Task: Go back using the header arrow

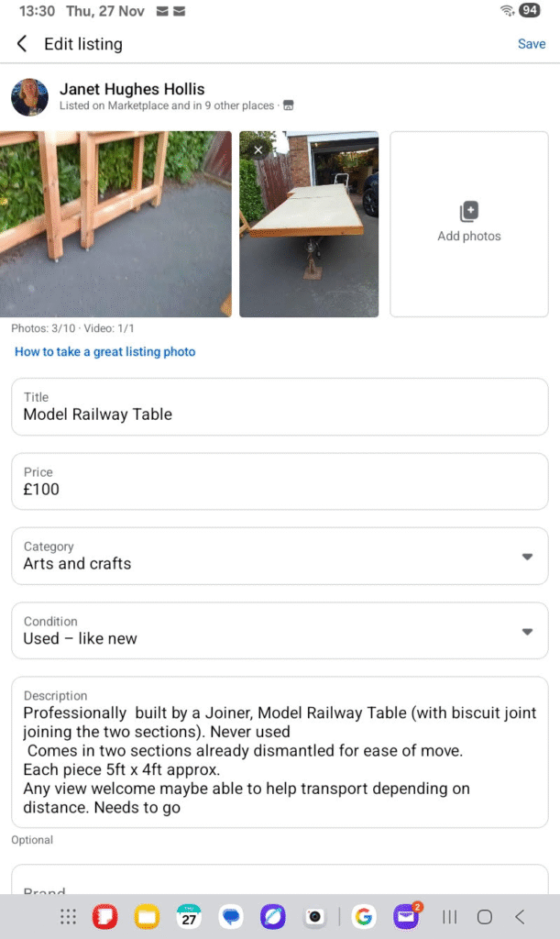Action: tap(22, 44)
